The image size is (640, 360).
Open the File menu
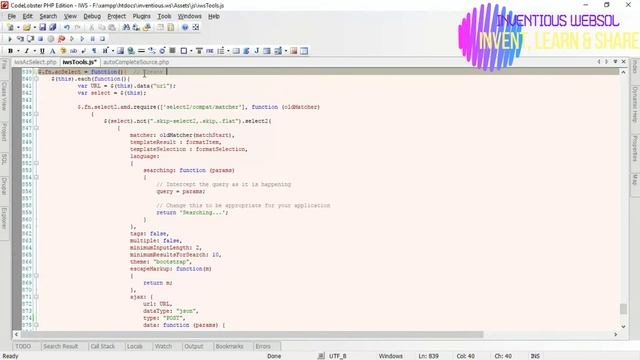[11, 16]
